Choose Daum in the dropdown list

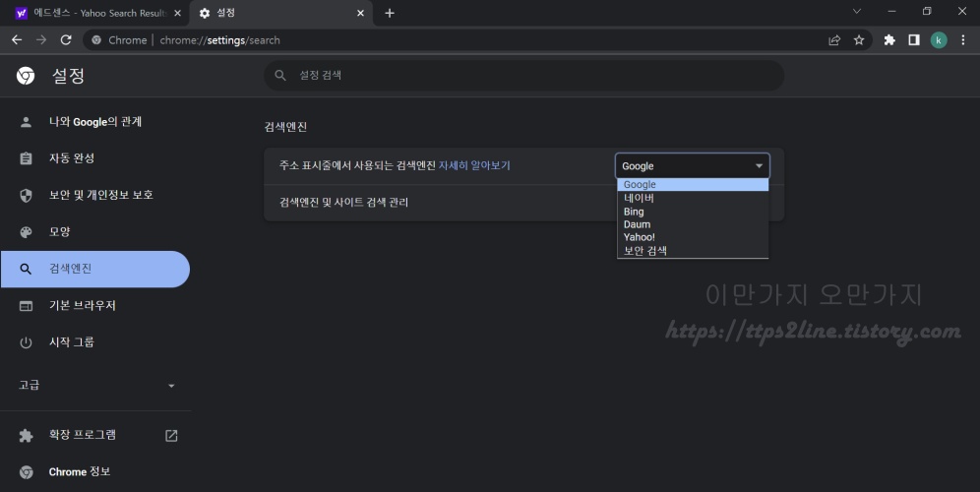[693, 224]
